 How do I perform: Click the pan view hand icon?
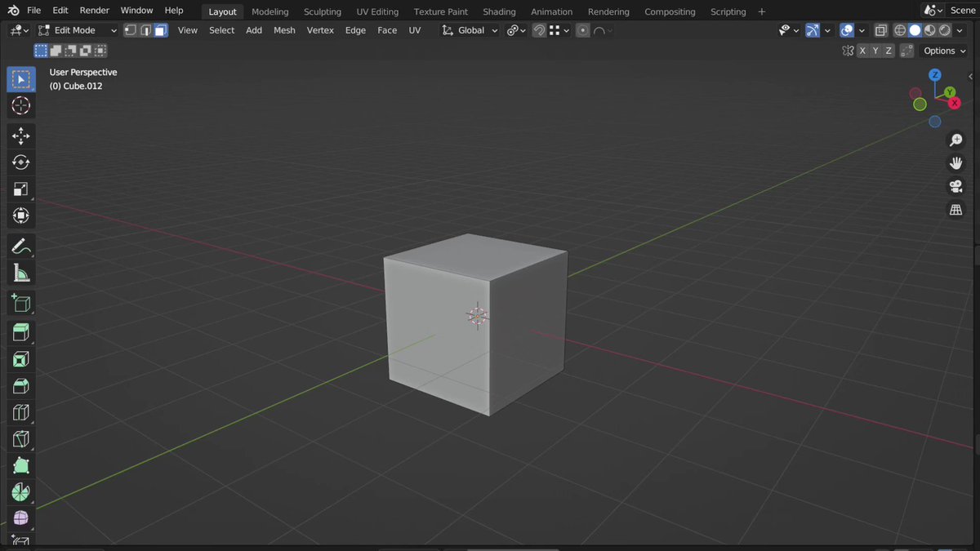pos(956,164)
